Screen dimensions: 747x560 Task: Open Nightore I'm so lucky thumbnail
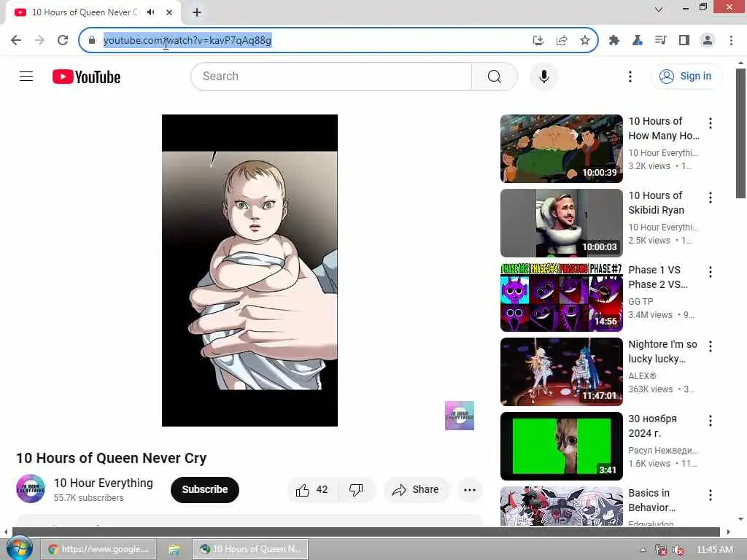(x=561, y=371)
